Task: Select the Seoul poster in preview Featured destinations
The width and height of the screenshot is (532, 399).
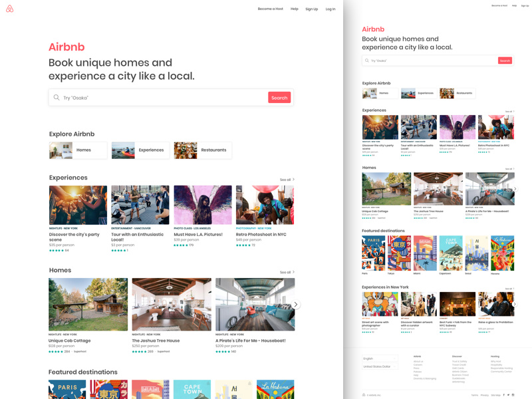Action: click(477, 253)
